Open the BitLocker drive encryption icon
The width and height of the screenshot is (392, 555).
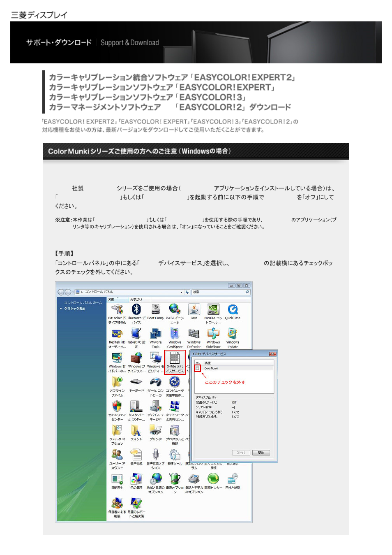[117, 314]
